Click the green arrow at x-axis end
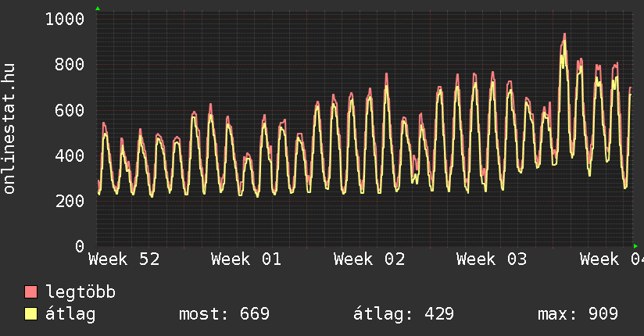Screen dimensions: 644x336 pos(635,246)
